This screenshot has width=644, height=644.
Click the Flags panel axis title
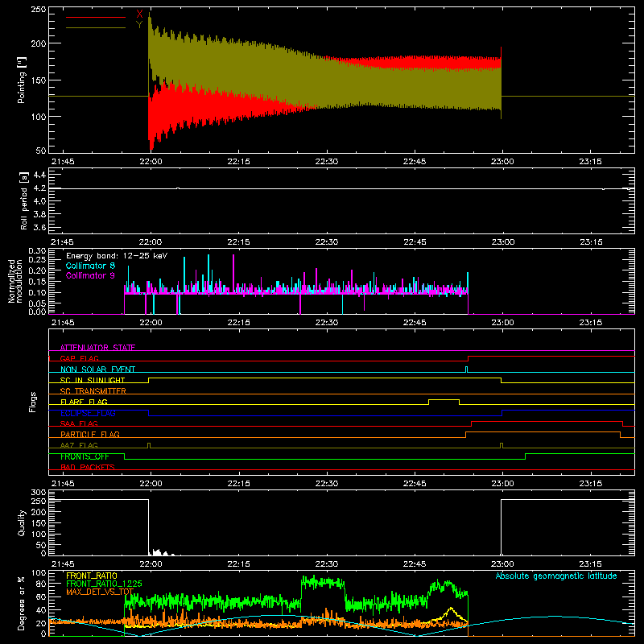32,402
